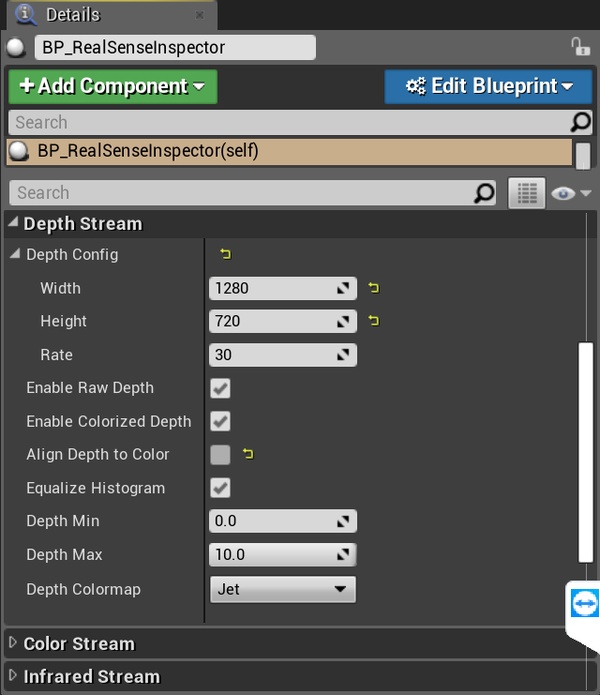This screenshot has width=600, height=695.
Task: Uncheck Enable Colorized Depth
Action: (220, 421)
